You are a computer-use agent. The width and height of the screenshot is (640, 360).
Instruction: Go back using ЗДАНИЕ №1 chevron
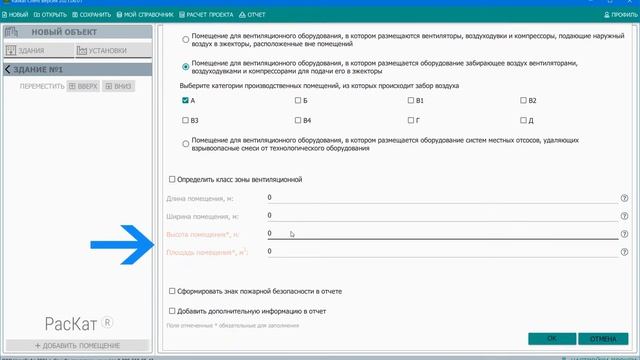click(7, 69)
